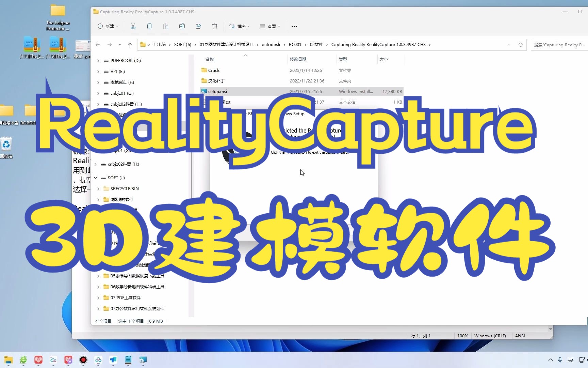Open the 新建 (New) dropdown
Screen dimensions: 588x368
coord(108,26)
